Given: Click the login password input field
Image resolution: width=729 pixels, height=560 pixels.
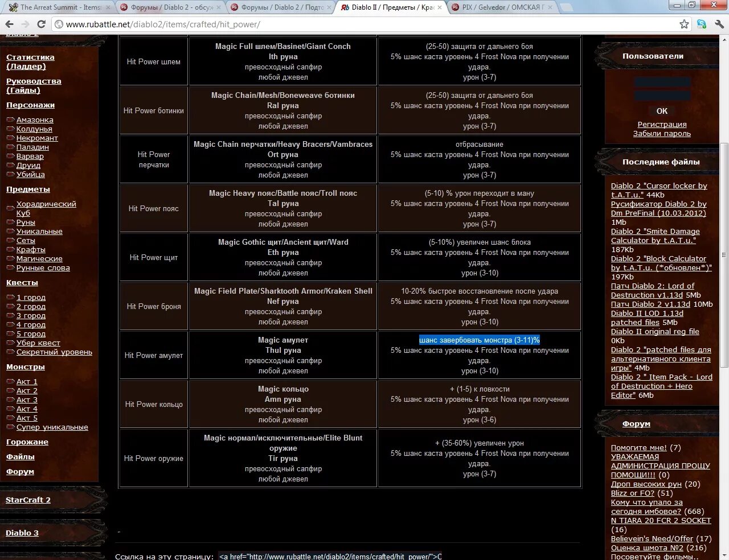Looking at the screenshot, I should [x=662, y=96].
